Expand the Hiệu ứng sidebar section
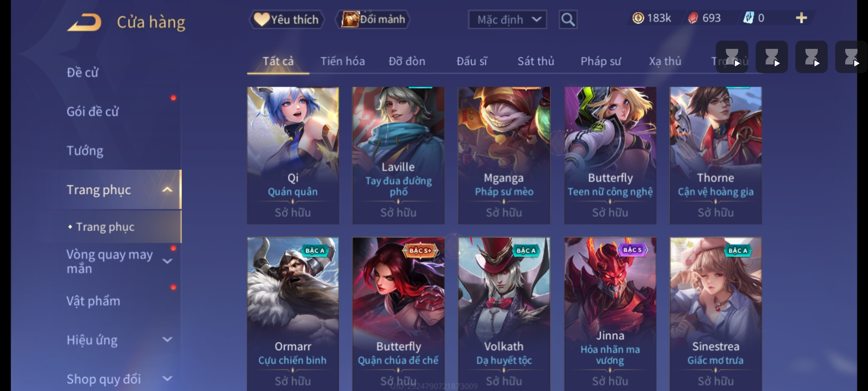The image size is (868, 391). pos(167,340)
